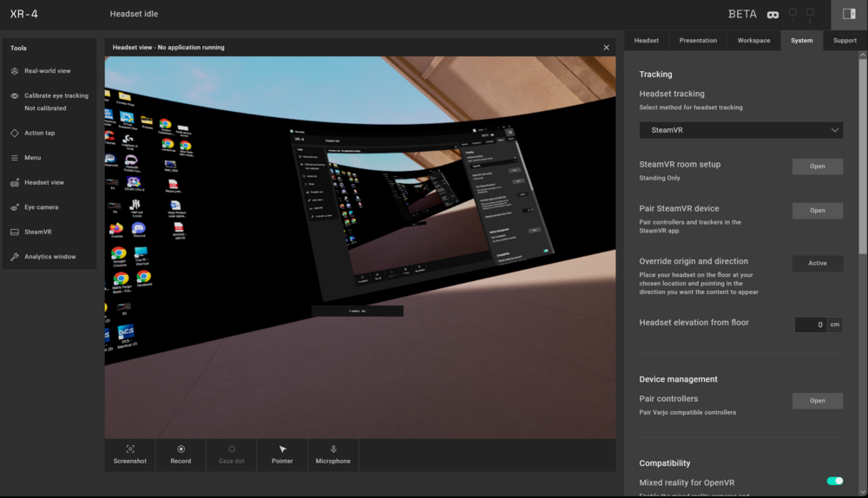Screen dimensions: 868x498
Task: Toggle the Microphone button
Action: point(332,455)
